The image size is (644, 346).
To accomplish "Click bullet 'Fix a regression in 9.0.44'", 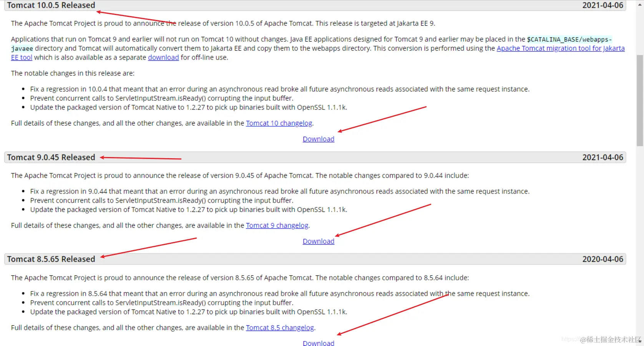I will (x=280, y=191).
